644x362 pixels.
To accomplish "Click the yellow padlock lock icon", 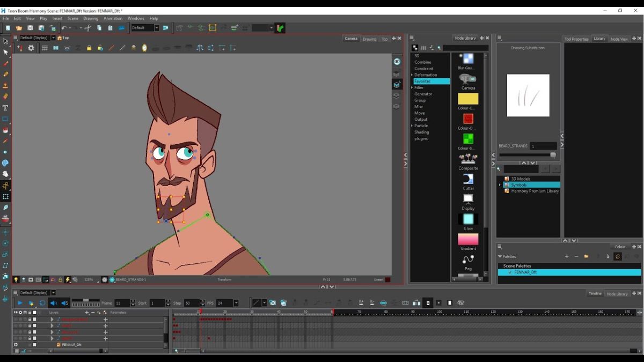I will (x=89, y=48).
